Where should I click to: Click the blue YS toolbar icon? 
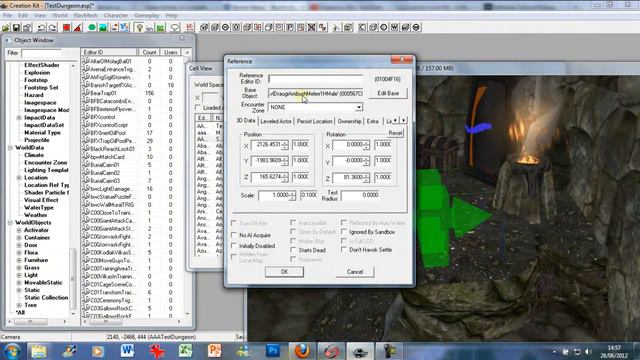tap(124, 27)
